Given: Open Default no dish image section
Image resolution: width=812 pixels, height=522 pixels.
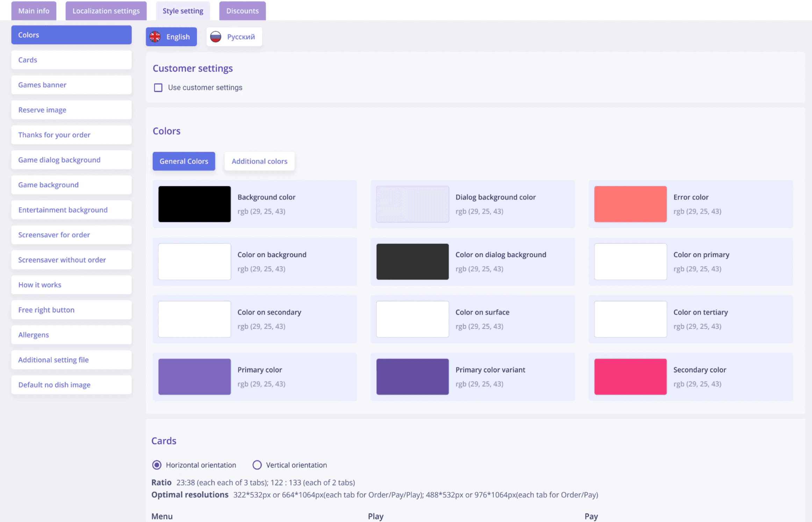Looking at the screenshot, I should (x=71, y=385).
